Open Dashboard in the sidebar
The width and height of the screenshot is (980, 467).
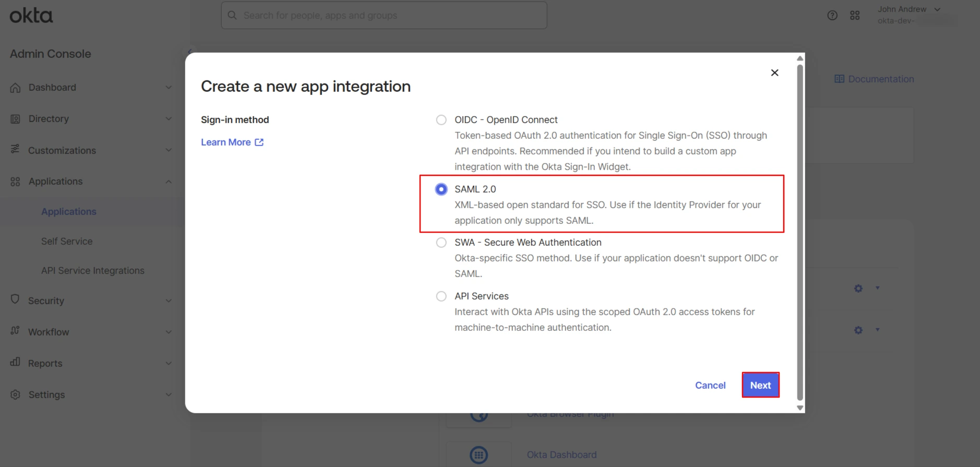pyautogui.click(x=52, y=88)
